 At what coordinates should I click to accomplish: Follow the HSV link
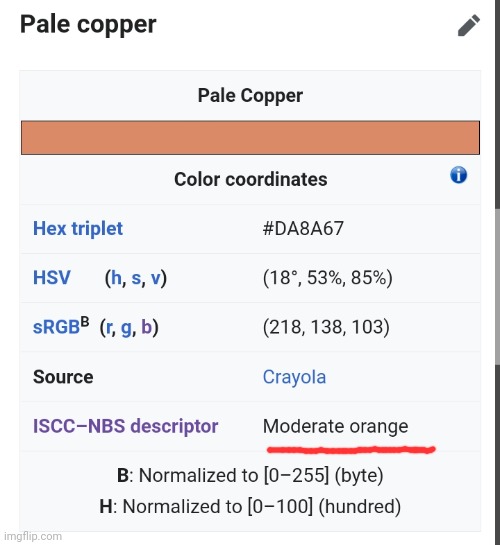pos(51,278)
